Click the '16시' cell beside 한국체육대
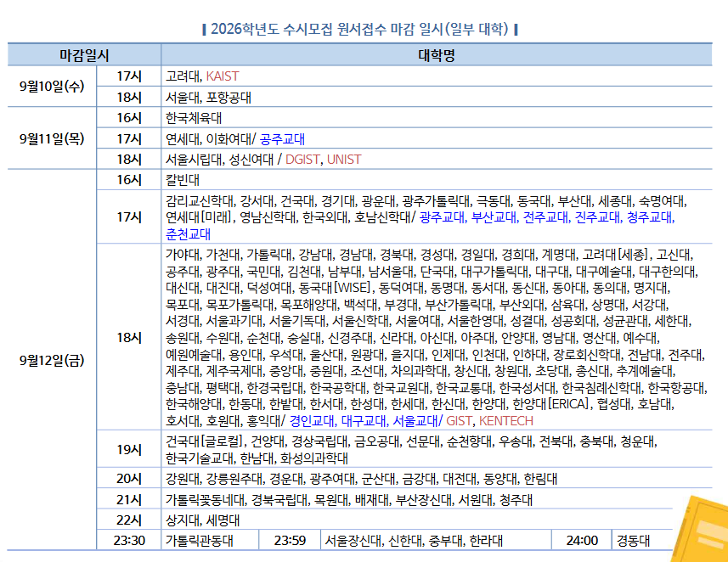Screen dimensions: 728x562 click(x=129, y=118)
